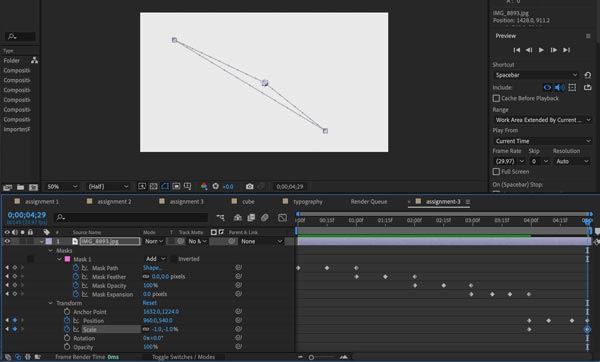
Task: Click the Mask 1 pink color swatch
Action: point(67,259)
